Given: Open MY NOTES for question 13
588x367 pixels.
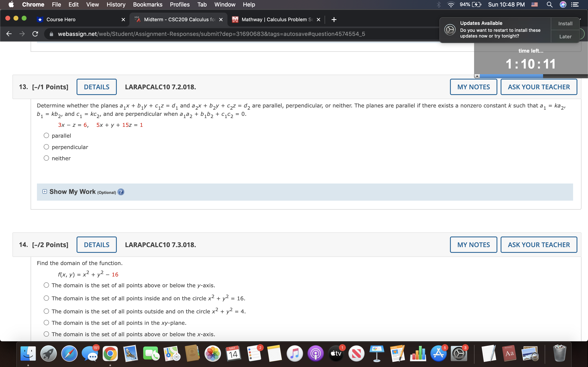Looking at the screenshot, I should tap(473, 87).
